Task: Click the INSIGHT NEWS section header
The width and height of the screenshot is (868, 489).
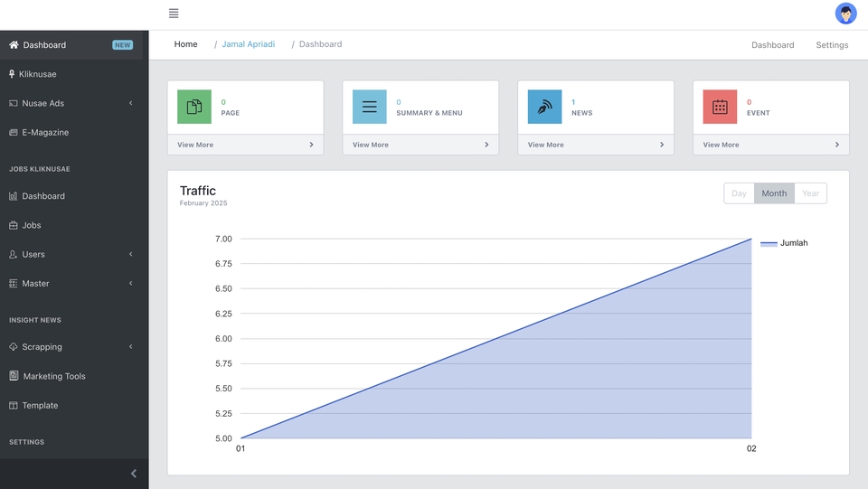Action: [35, 320]
